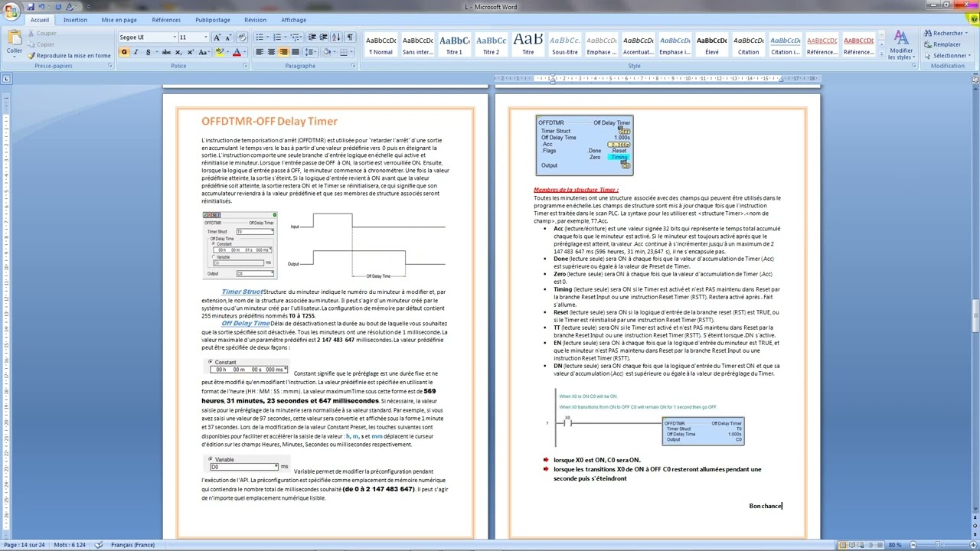Toggle underline (S) formatting
This screenshot has width=980, height=551.
pyautogui.click(x=147, y=52)
